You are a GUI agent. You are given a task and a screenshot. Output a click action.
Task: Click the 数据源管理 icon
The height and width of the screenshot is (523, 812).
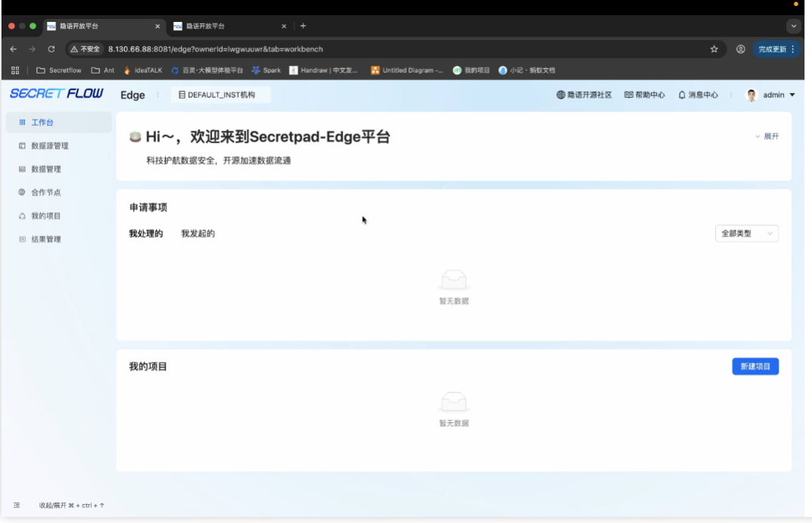pos(22,146)
